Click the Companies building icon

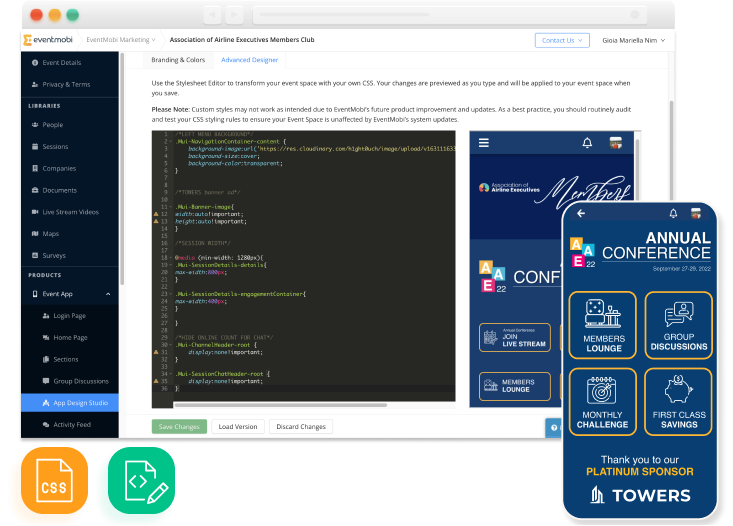(x=35, y=168)
